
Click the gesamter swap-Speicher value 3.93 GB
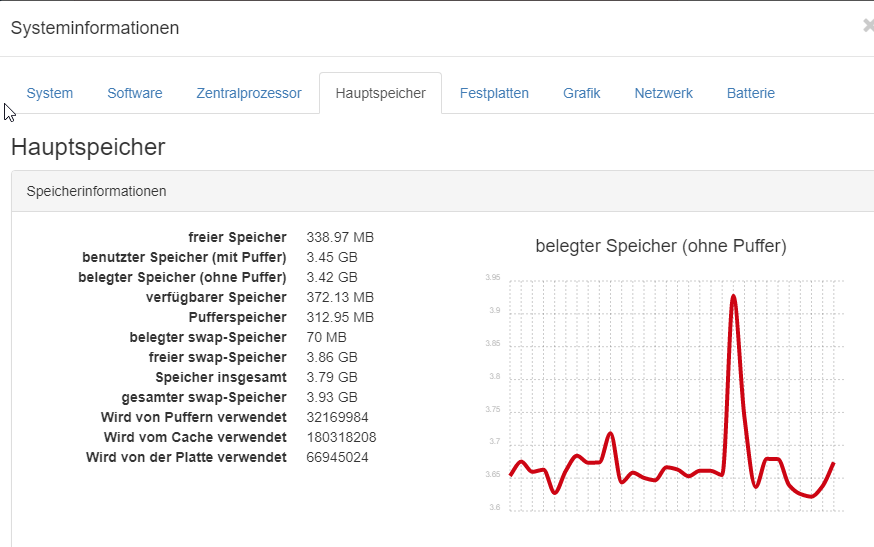tap(332, 397)
